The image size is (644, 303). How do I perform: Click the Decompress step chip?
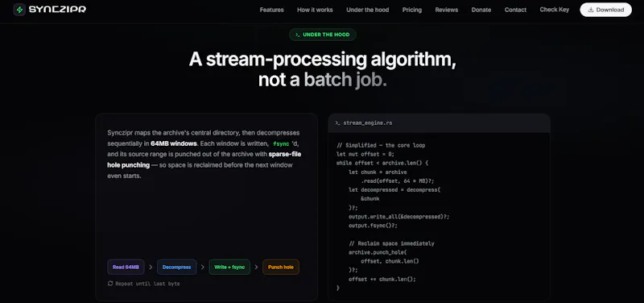point(176,268)
